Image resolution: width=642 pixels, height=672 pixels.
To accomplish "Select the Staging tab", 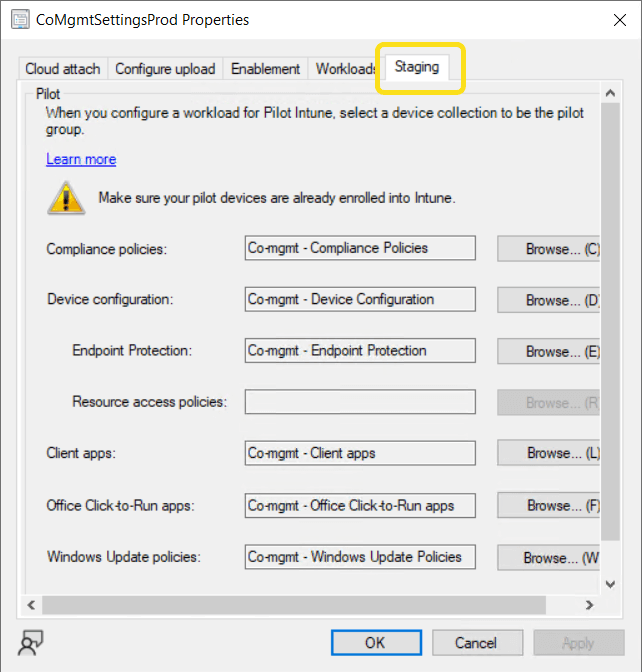I will (x=417, y=67).
